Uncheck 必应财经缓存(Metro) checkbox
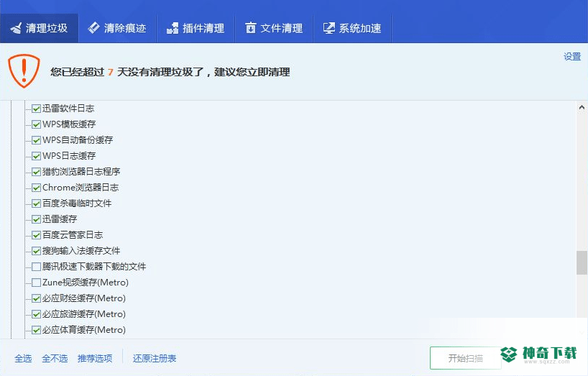This screenshot has width=588, height=376. pyautogui.click(x=37, y=298)
